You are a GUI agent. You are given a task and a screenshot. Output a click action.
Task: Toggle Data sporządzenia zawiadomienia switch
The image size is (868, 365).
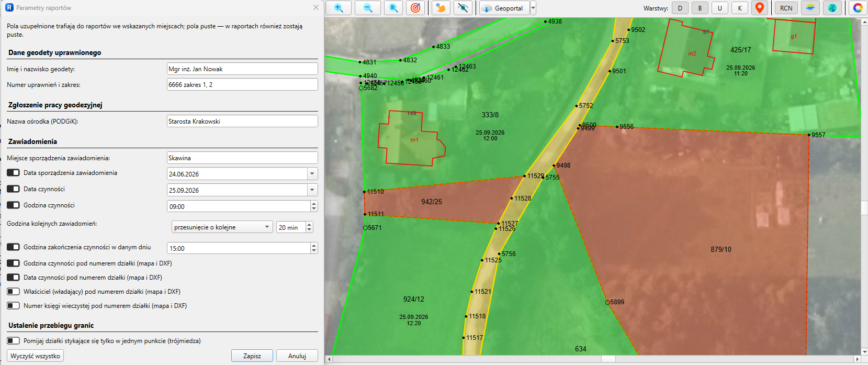pos(13,173)
